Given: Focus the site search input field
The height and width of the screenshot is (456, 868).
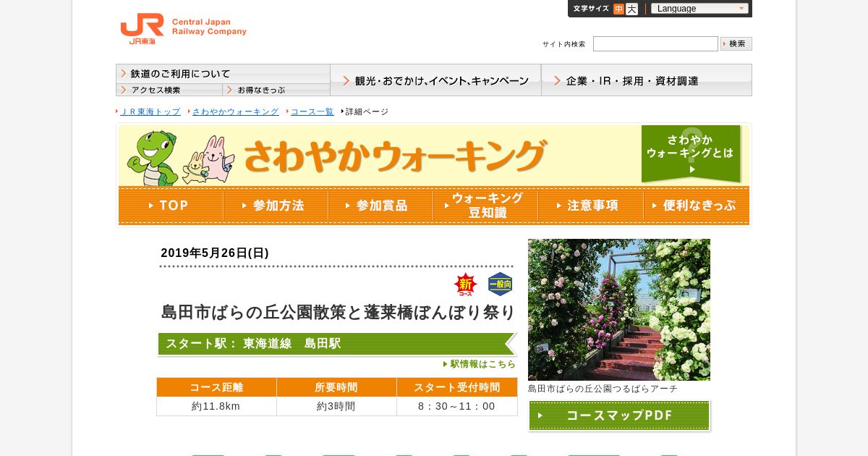Looking at the screenshot, I should point(655,43).
